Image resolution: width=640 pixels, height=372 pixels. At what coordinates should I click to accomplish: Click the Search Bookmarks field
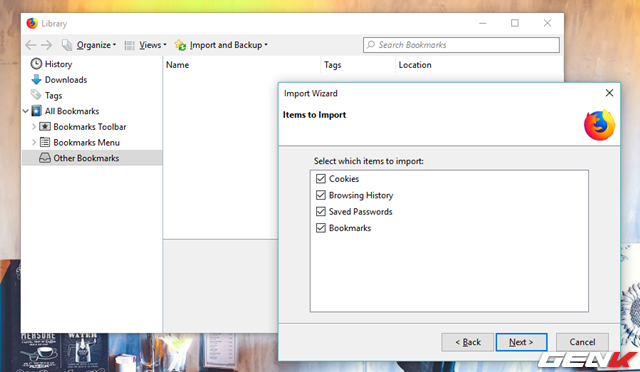pyautogui.click(x=461, y=45)
